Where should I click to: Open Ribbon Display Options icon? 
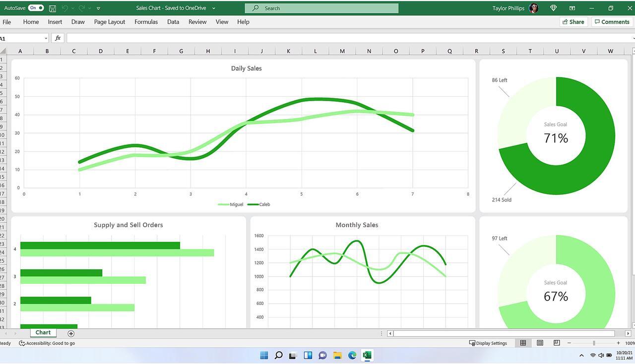(572, 8)
